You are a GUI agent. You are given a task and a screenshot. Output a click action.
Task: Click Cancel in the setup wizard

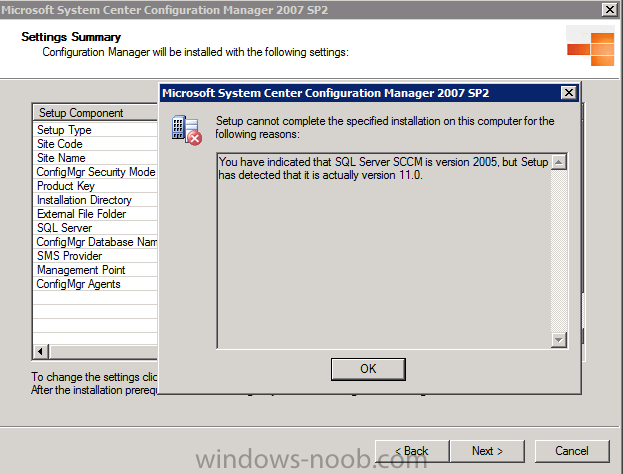pyautogui.click(x=572, y=451)
